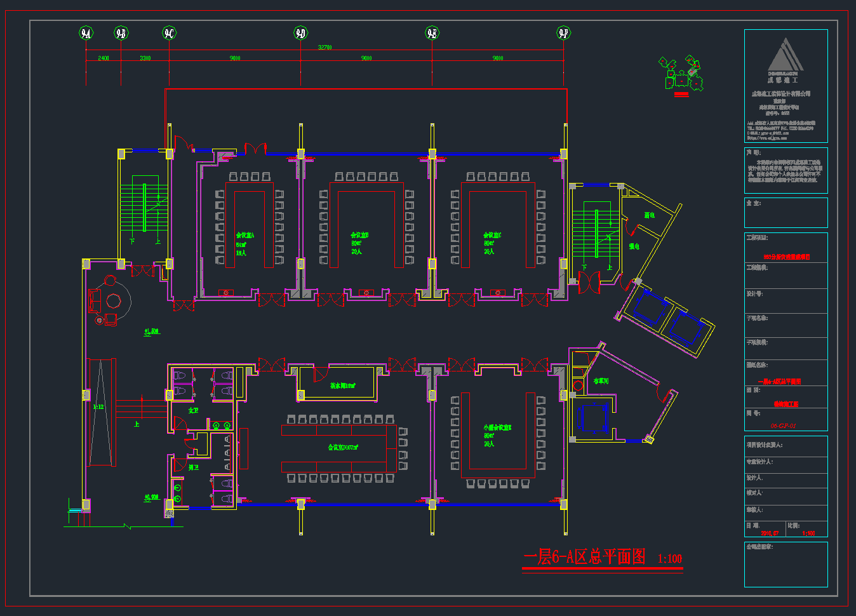Select the 32700 overall dimension text
The height and width of the screenshot is (616, 856).
324,48
